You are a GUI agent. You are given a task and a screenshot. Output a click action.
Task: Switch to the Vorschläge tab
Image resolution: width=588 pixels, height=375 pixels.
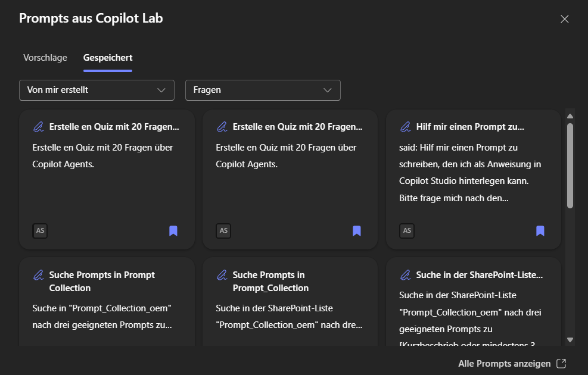(45, 58)
